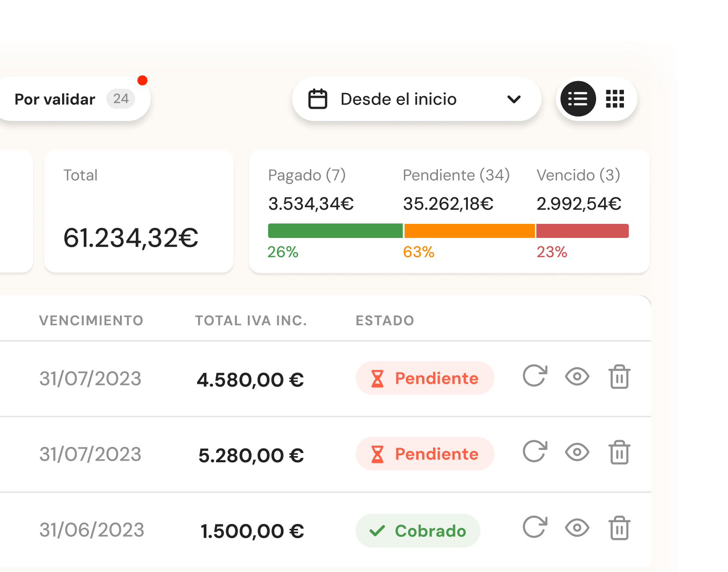
Task: Refresh the 1.500,00 € invoice row
Action: 535,527
